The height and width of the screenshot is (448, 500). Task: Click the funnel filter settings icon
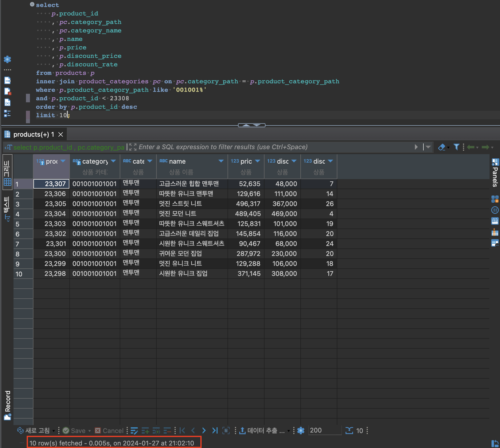[x=456, y=147]
